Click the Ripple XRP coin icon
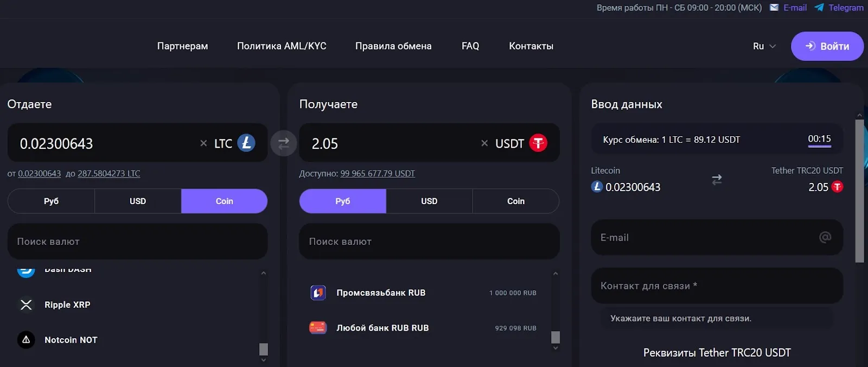Viewport: 868px width, 367px height. click(26, 305)
